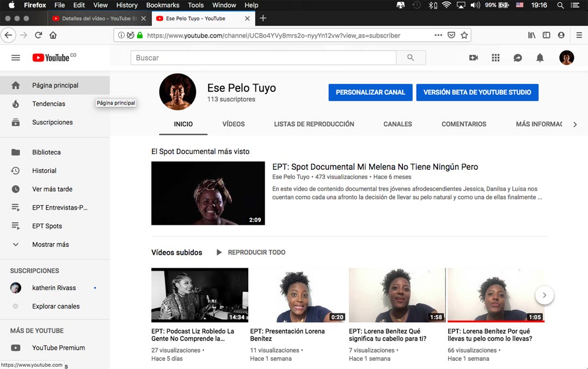This screenshot has width=588, height=369.
Task: Switch to the VÍDEOS tab
Action: click(x=234, y=124)
